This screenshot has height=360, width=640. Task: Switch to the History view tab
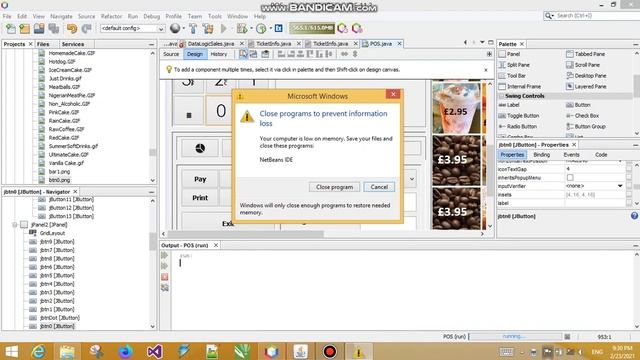point(219,54)
